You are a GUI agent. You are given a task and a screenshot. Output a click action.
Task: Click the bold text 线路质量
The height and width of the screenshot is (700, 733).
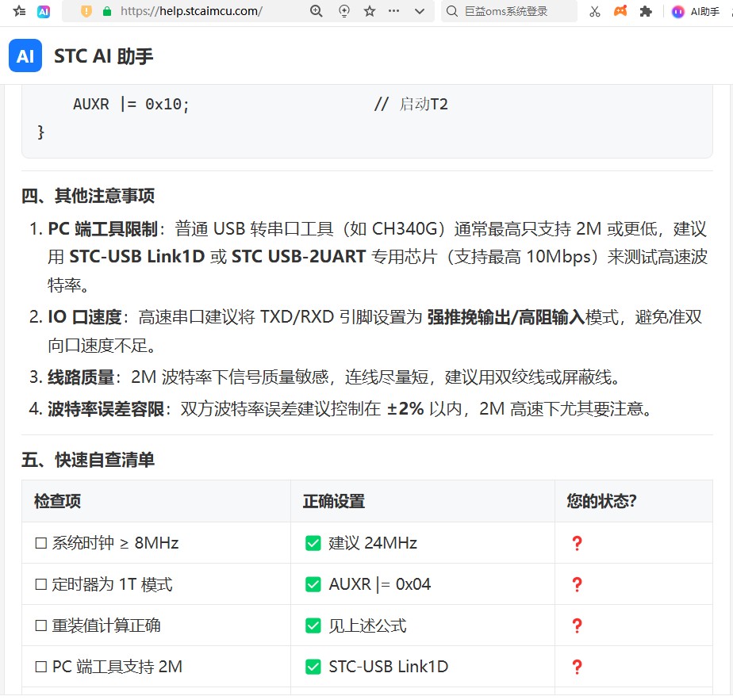[x=81, y=377]
